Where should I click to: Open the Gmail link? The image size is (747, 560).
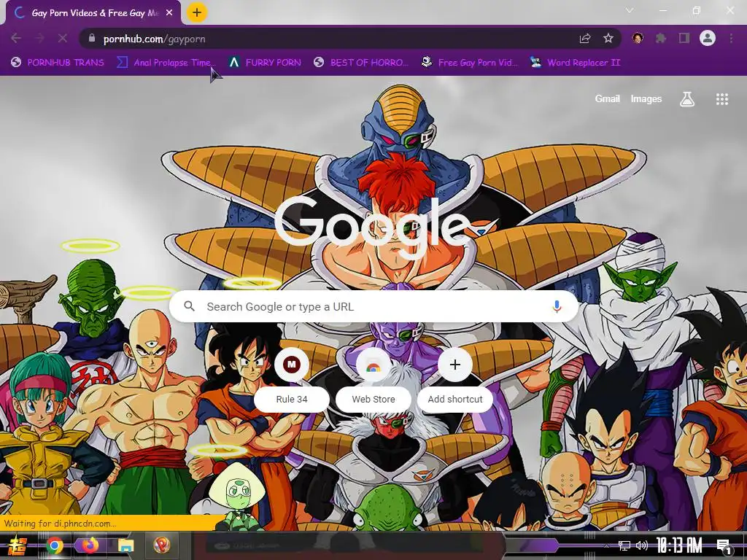tap(607, 99)
